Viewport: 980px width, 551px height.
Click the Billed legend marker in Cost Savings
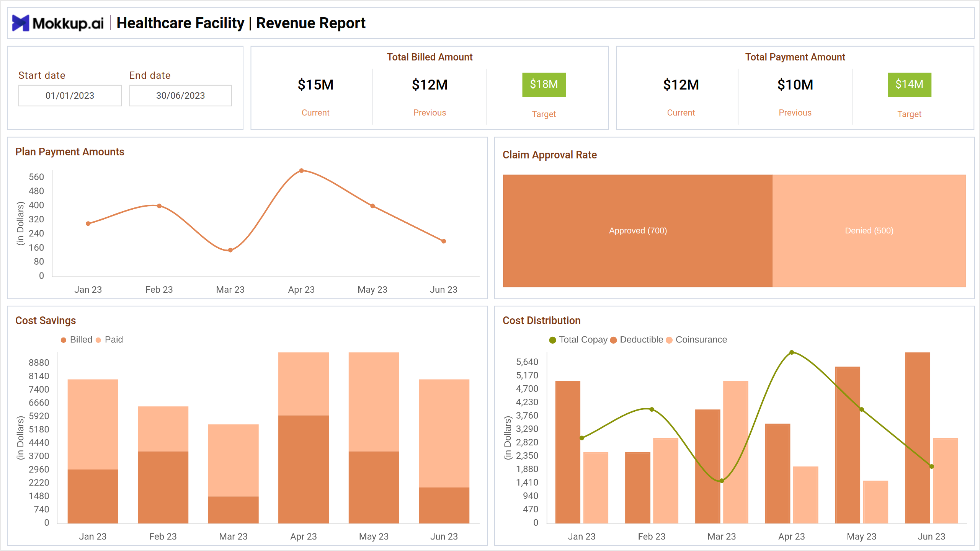tap(64, 340)
